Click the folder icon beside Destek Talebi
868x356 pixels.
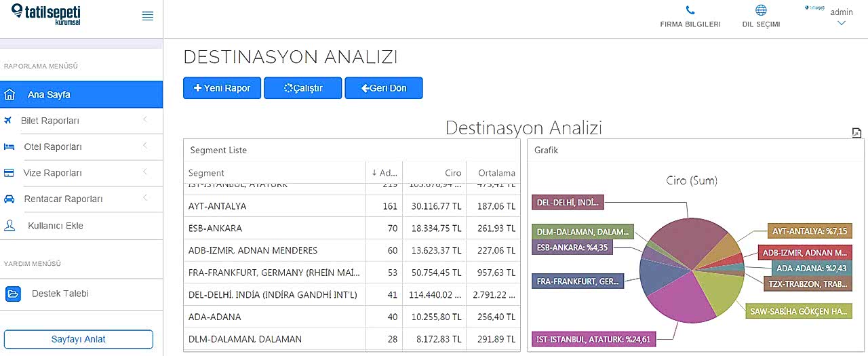click(x=14, y=294)
